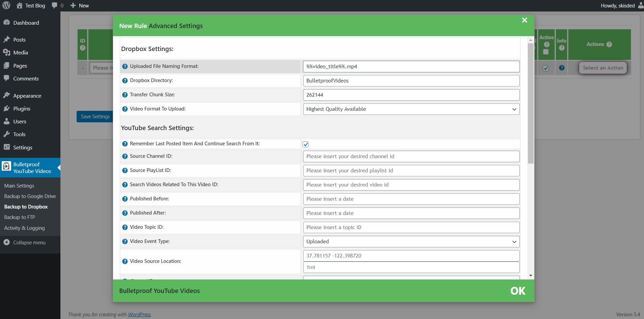
Task: Click the Dropbox Directory help icon
Action: pos(125,81)
